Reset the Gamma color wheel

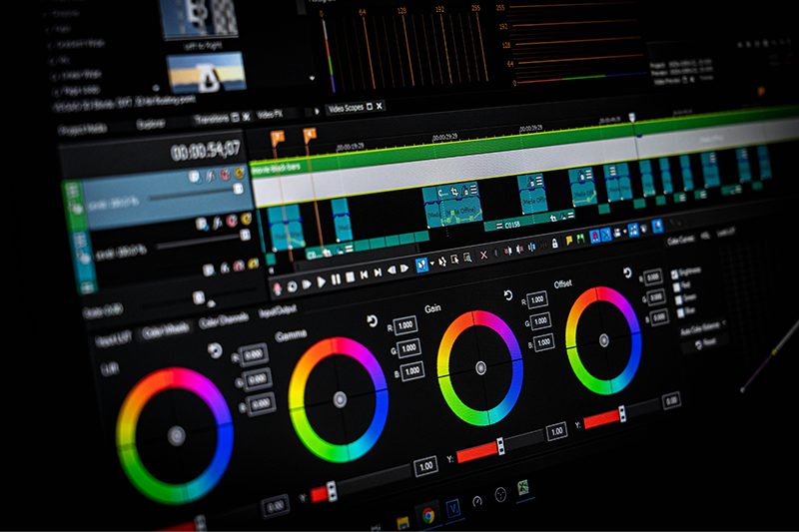pyautogui.click(x=372, y=320)
